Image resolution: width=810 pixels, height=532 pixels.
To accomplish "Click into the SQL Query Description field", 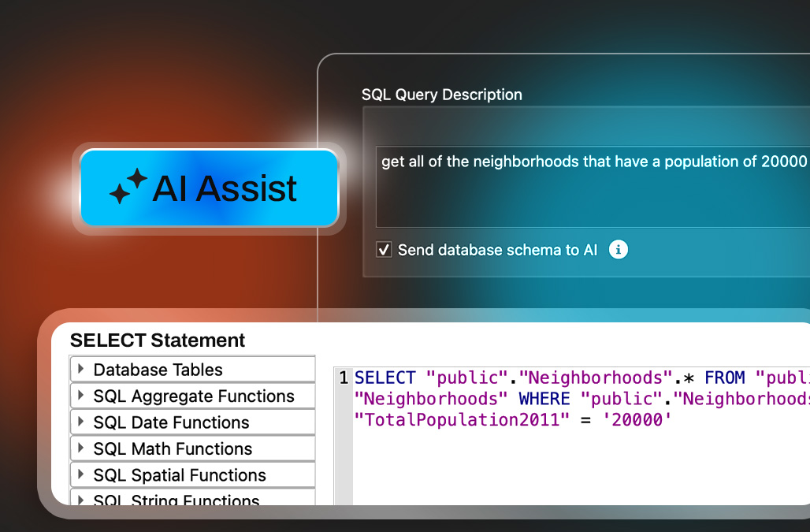I will [593, 187].
